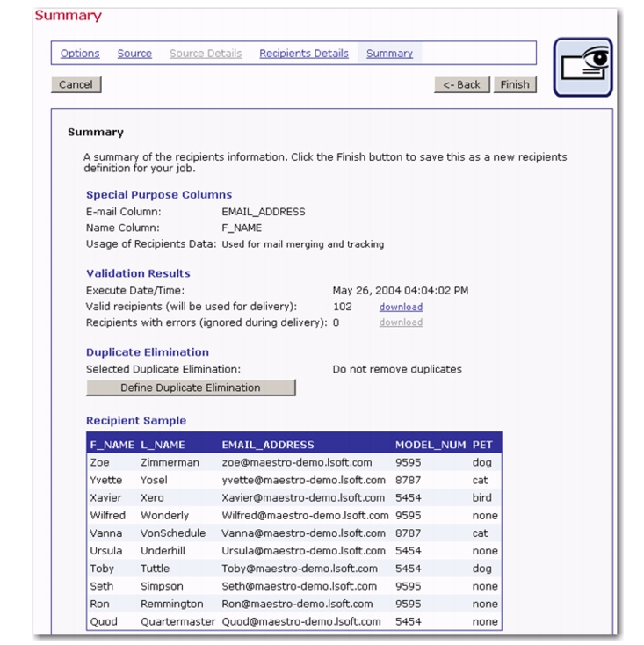This screenshot has width=644, height=645.
Task: Click the PET column header
Action: pyautogui.click(x=482, y=445)
